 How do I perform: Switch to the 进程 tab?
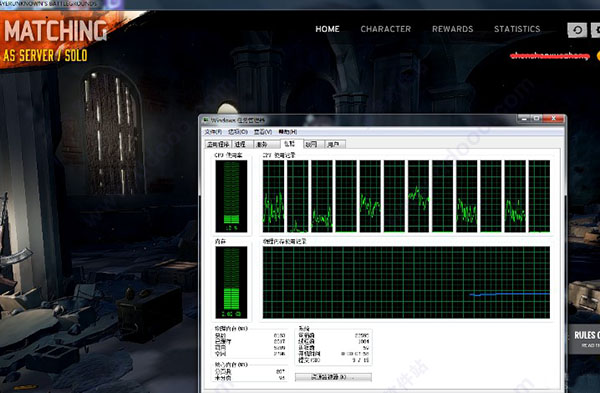242,144
